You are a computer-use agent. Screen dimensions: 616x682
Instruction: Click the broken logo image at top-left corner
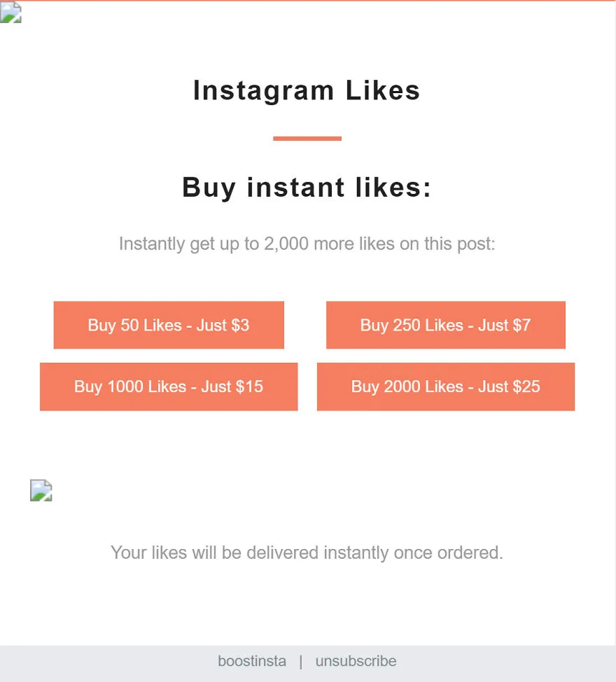(x=10, y=12)
